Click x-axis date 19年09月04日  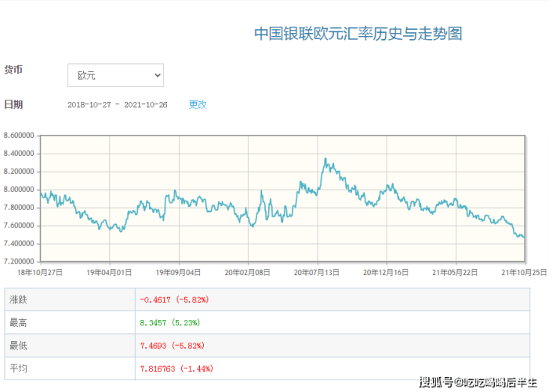[x=178, y=272]
